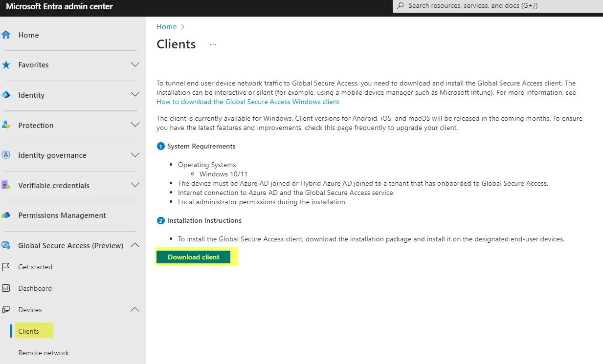Click the Favorites star icon
This screenshot has height=364, width=603.
point(6,64)
